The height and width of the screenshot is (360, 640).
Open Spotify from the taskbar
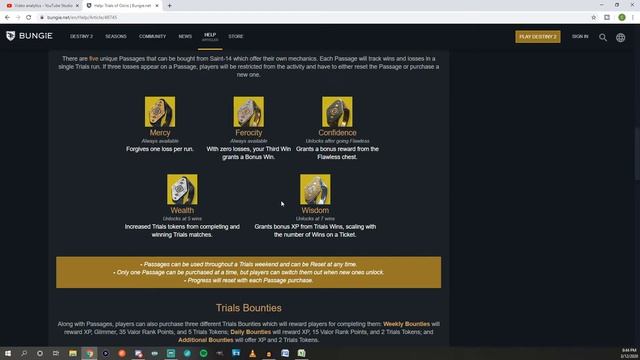click(203, 353)
